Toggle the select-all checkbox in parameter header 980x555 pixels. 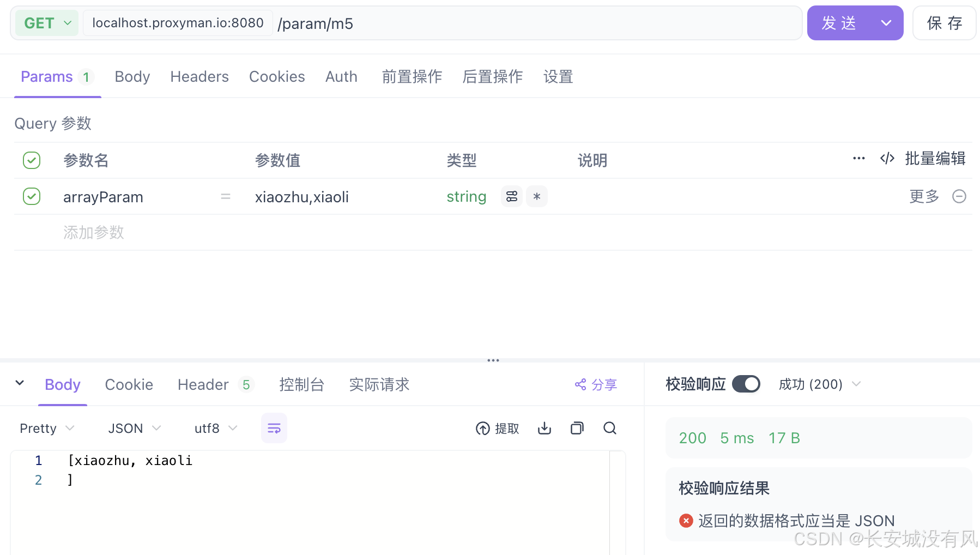pos(32,160)
